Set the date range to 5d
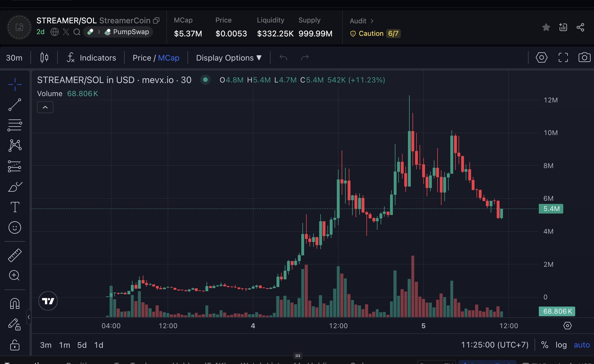Viewport: 594px width, 364px height. 82,345
